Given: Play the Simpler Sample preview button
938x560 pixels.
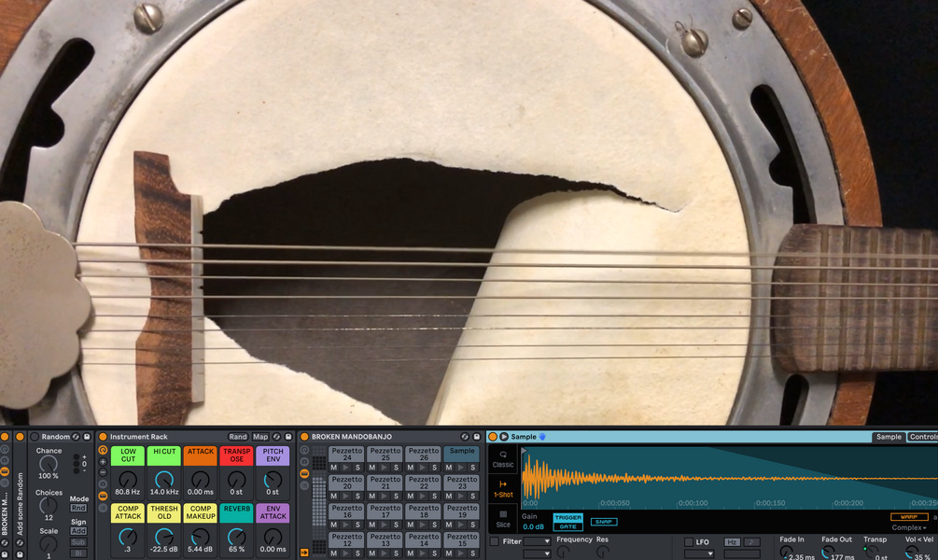Looking at the screenshot, I should (x=504, y=437).
